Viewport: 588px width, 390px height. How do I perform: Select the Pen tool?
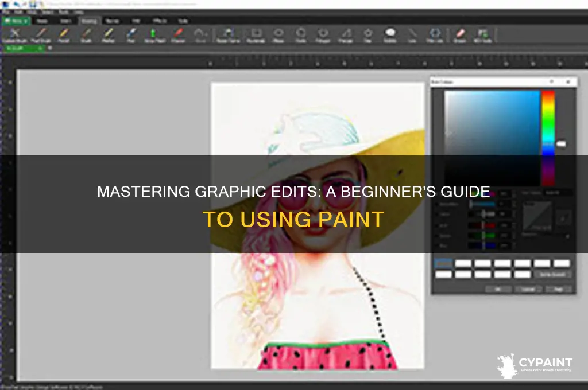(x=131, y=36)
